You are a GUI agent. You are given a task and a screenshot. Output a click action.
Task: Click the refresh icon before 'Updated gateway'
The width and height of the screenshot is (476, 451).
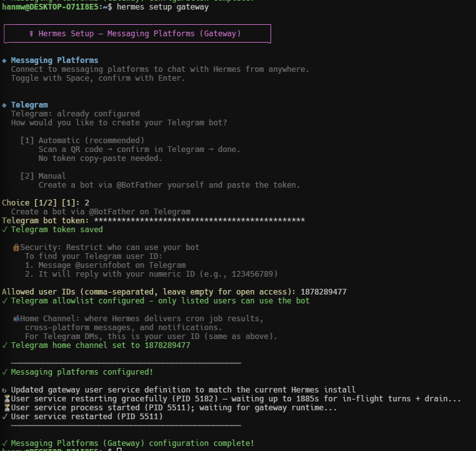point(4,390)
